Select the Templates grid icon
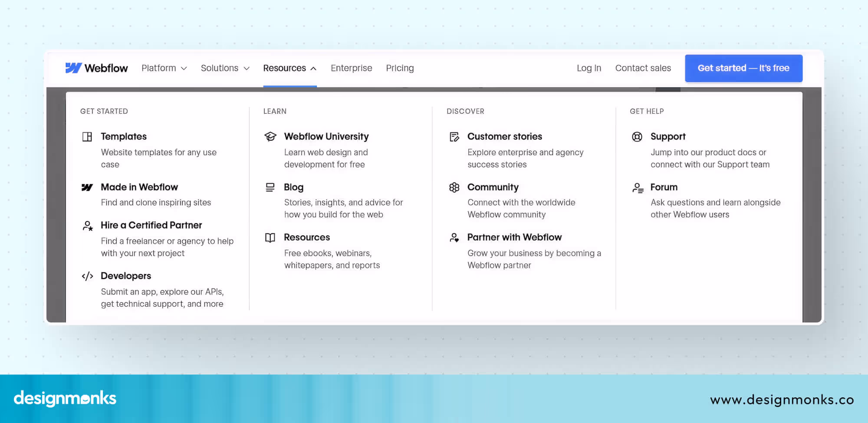868x423 pixels. click(88, 136)
